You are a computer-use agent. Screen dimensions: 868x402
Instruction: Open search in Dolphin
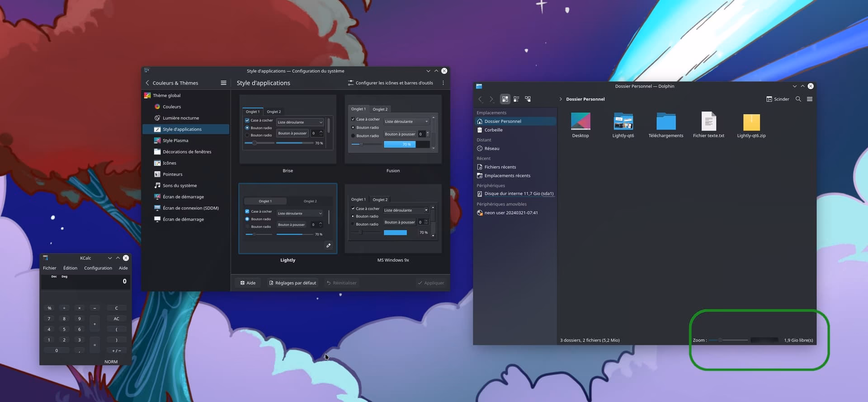click(x=798, y=99)
